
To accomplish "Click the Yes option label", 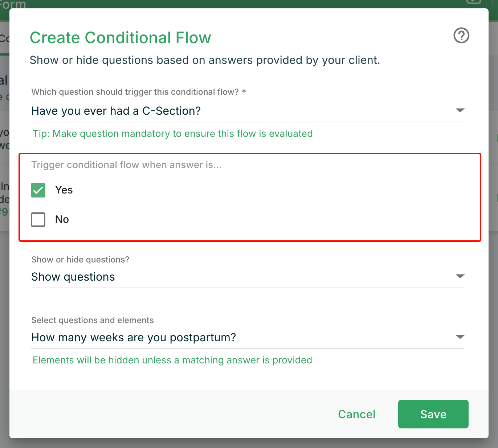I will [64, 190].
